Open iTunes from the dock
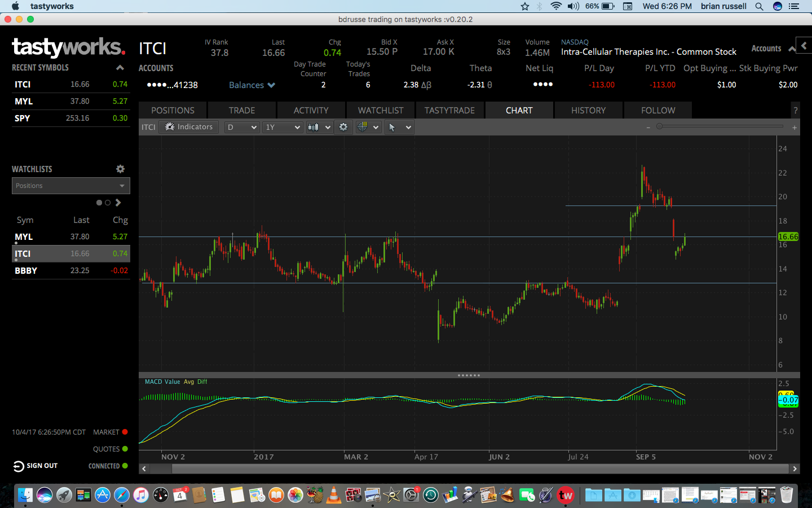This screenshot has height=508, width=812. [x=141, y=495]
